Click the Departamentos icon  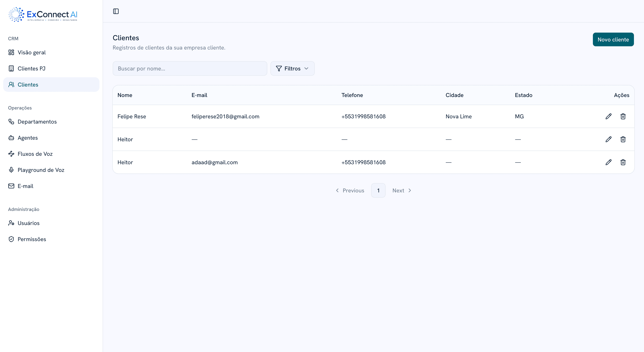click(x=11, y=122)
